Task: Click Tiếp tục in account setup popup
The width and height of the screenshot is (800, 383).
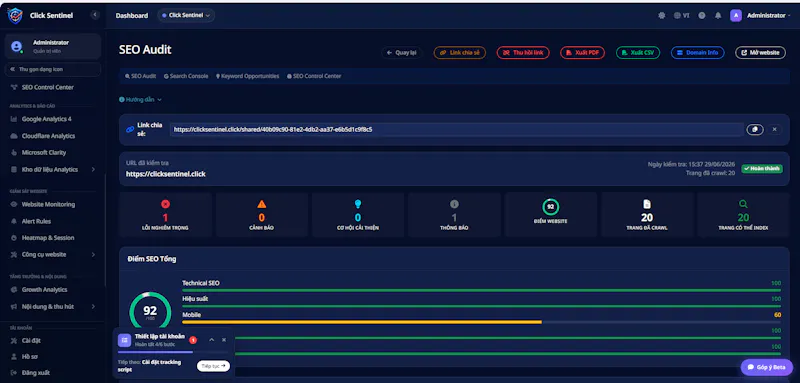Action: point(213,366)
